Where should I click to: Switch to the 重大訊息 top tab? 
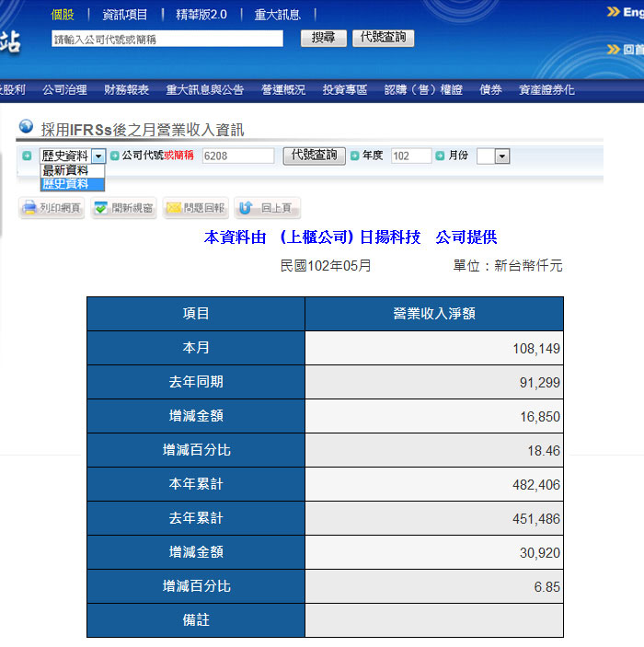[278, 15]
